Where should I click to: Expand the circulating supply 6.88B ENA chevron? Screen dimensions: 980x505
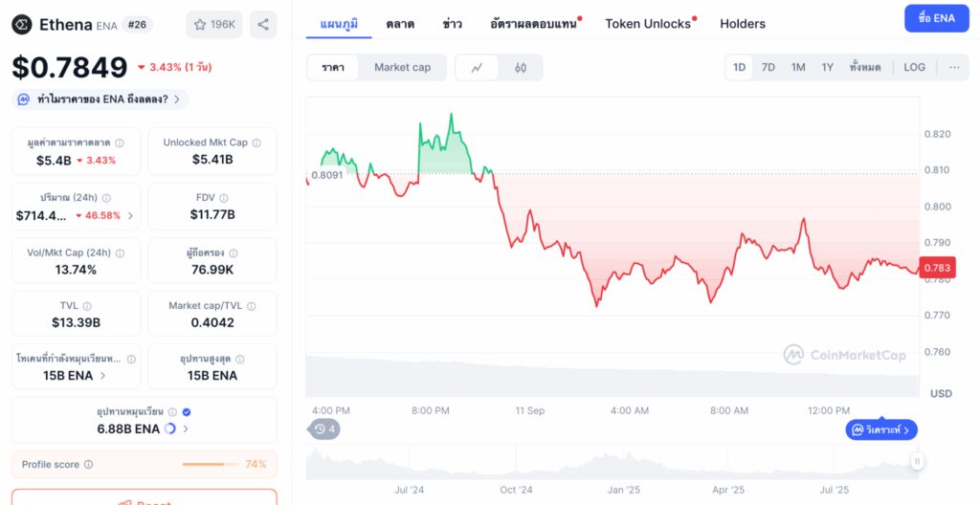click(186, 428)
